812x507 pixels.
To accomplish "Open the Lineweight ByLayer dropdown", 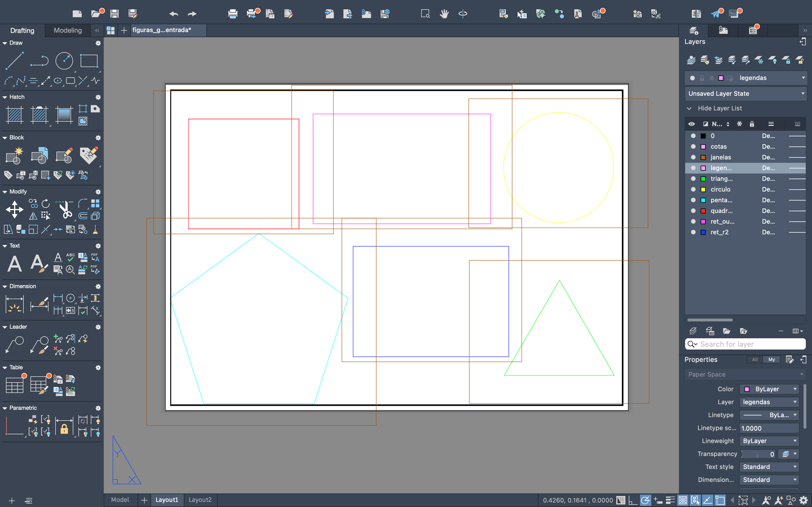I will [769, 441].
